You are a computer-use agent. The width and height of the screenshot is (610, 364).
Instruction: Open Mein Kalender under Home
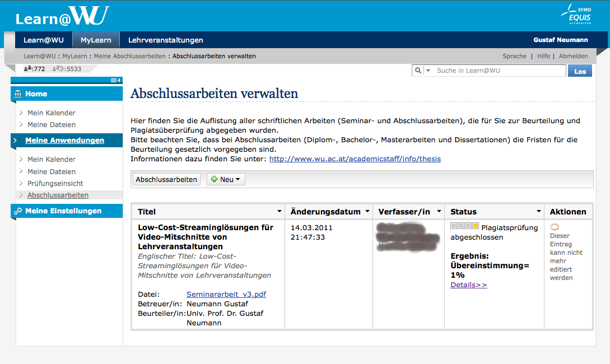[52, 113]
